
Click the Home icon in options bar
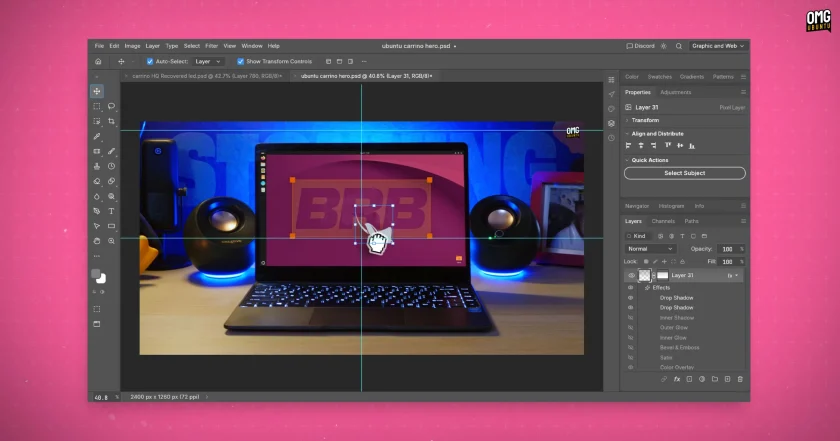pyautogui.click(x=98, y=62)
